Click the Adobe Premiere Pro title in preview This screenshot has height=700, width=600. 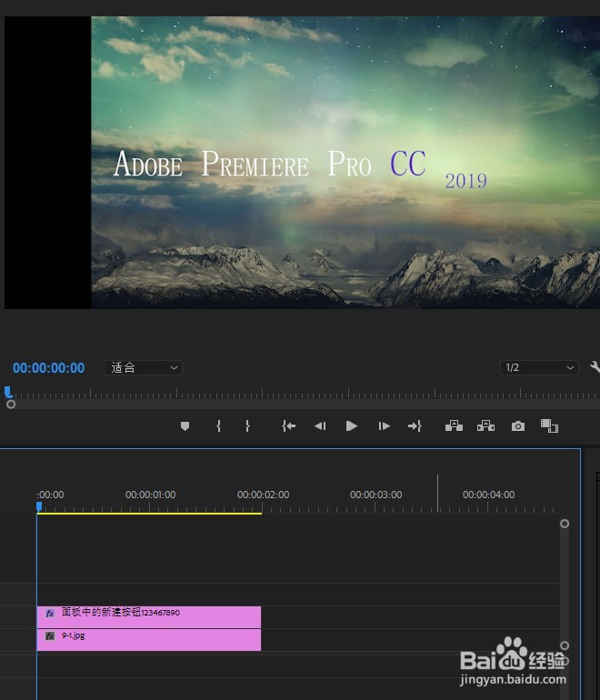coord(243,164)
